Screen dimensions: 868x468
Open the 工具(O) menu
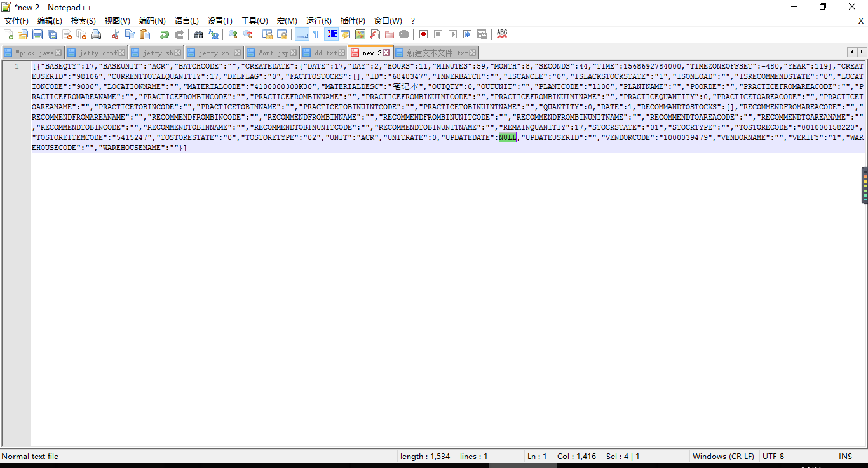pos(255,21)
